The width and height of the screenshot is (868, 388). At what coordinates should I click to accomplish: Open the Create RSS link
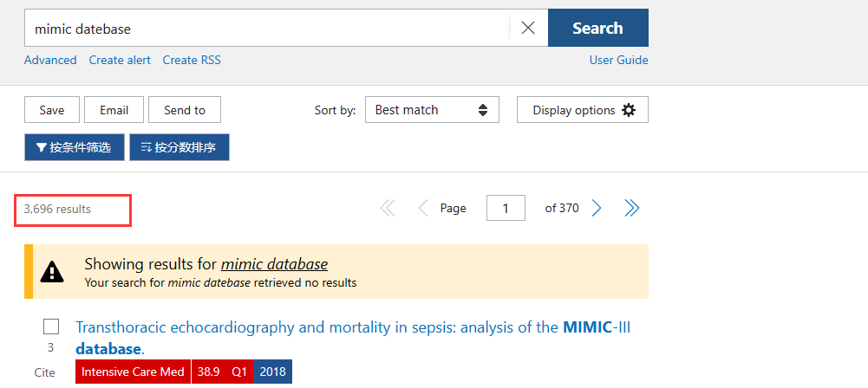(192, 60)
